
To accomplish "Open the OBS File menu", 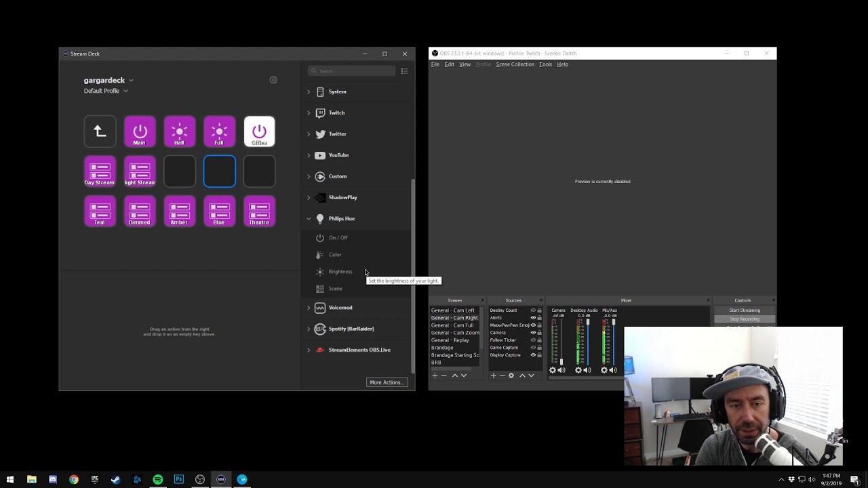I will point(435,64).
